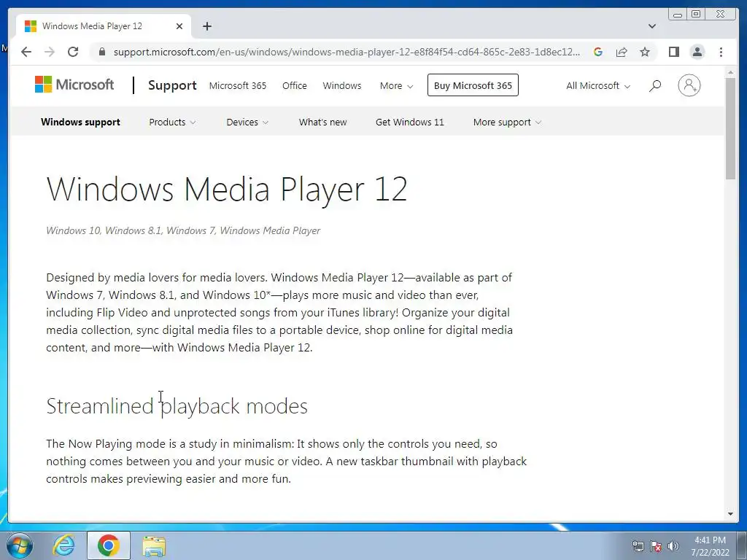Screen dimensions: 747x560
Task: Open What's new menu item
Action: [322, 122]
